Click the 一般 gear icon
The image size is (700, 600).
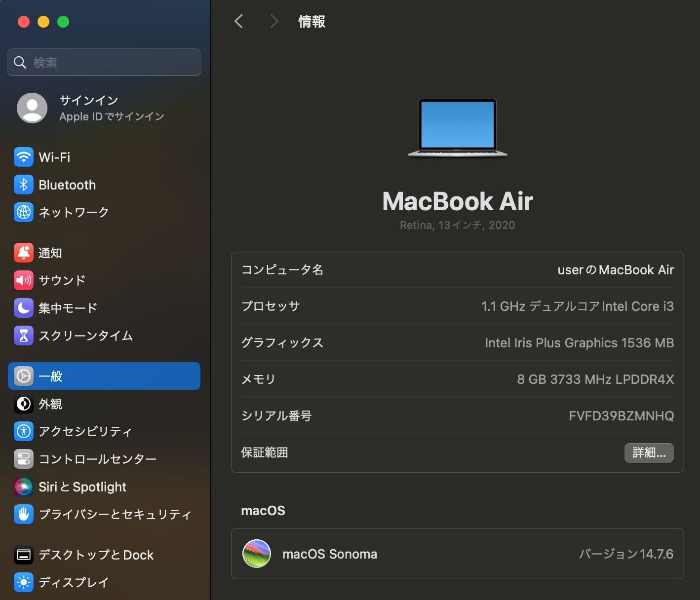pos(23,376)
